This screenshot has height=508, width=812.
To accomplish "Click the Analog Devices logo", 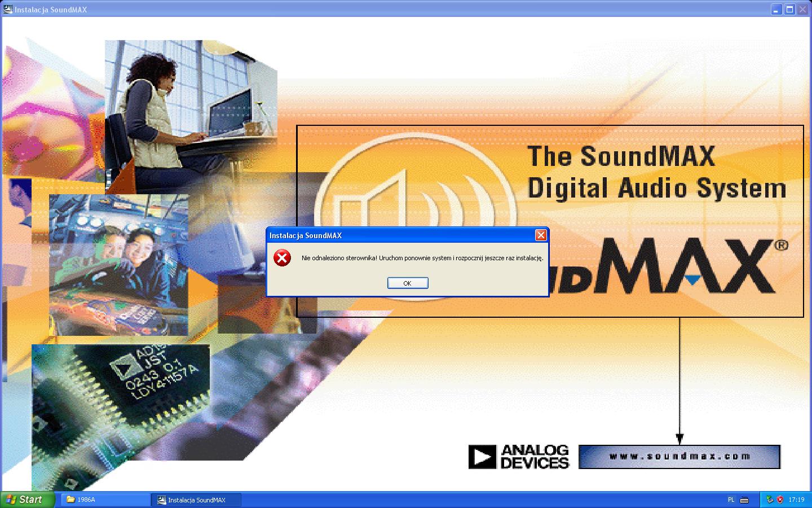I will (x=519, y=457).
